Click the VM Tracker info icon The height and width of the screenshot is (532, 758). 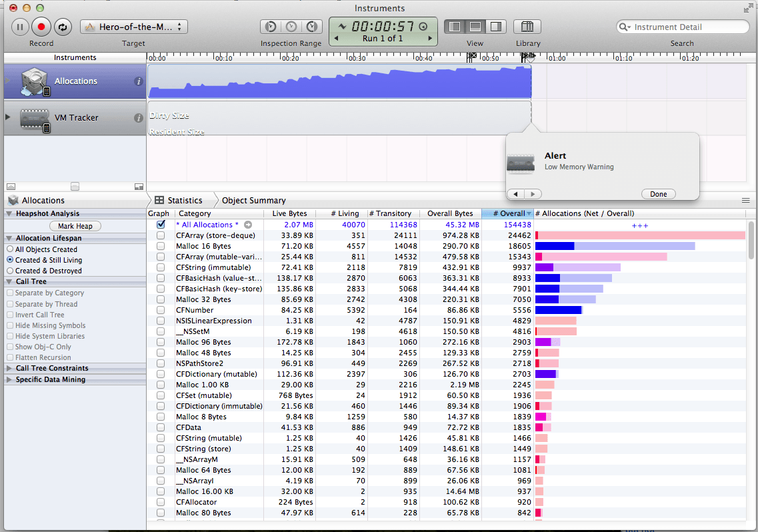pos(139,118)
